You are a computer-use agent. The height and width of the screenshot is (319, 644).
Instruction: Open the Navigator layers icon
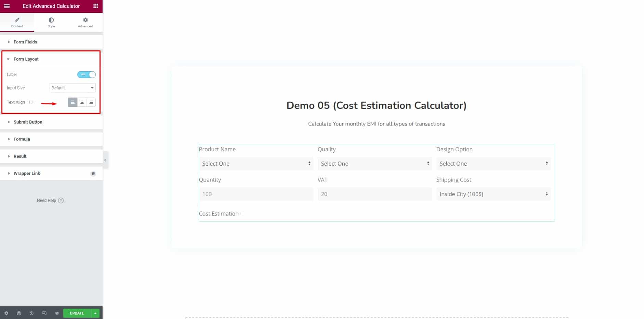19,313
